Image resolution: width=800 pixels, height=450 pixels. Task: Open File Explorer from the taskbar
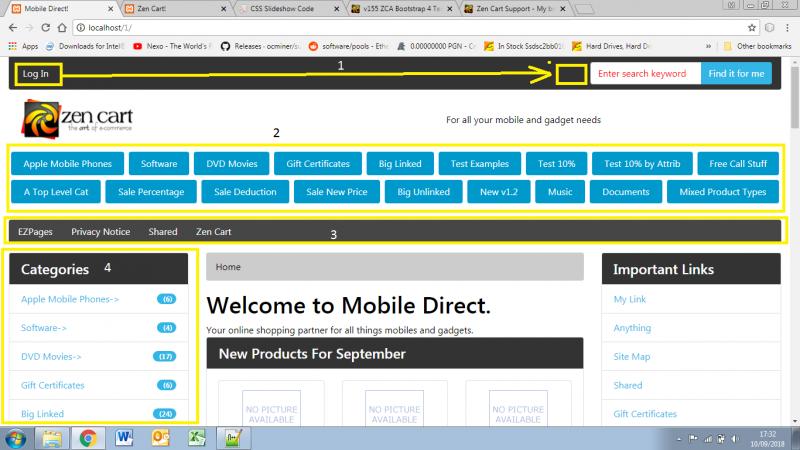click(52, 438)
